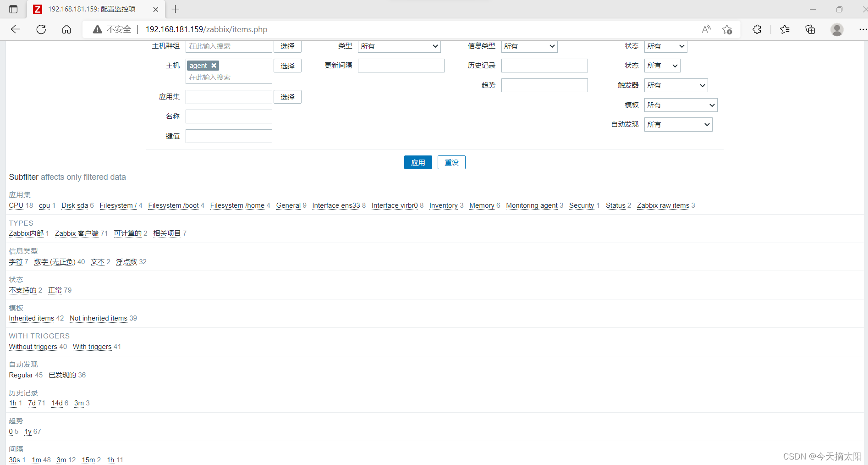Focus the 趋势 input field

click(544, 85)
